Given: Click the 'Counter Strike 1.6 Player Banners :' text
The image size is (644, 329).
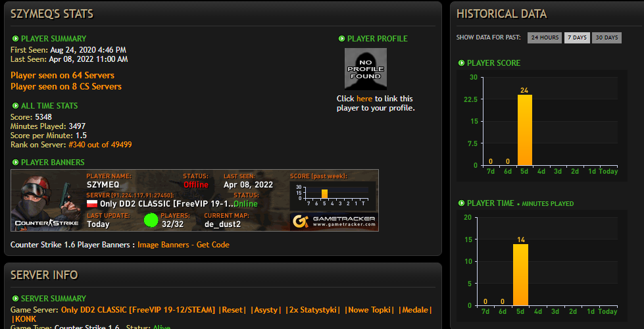Looking at the screenshot, I should [73, 245].
